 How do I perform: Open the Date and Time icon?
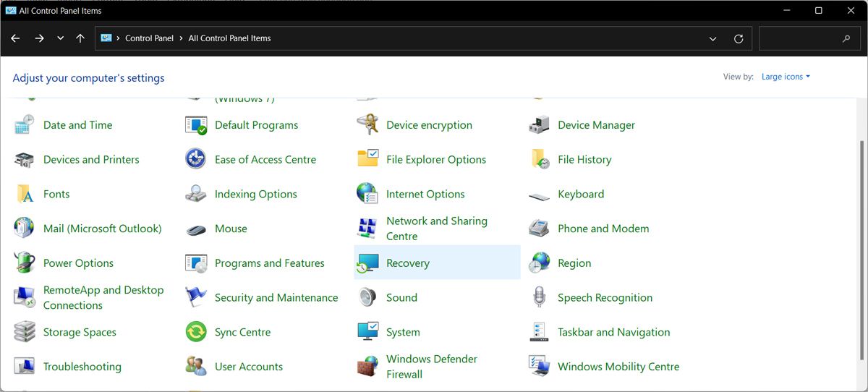click(x=25, y=125)
